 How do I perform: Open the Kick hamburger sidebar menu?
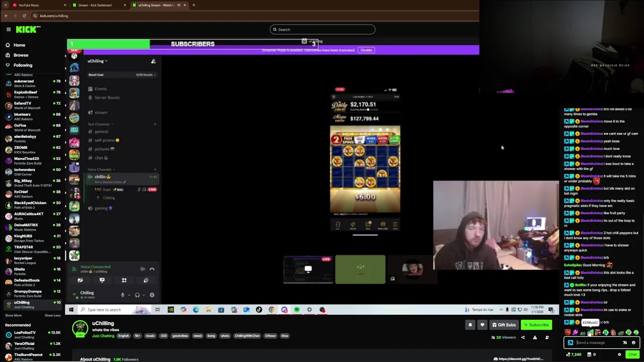point(9,30)
